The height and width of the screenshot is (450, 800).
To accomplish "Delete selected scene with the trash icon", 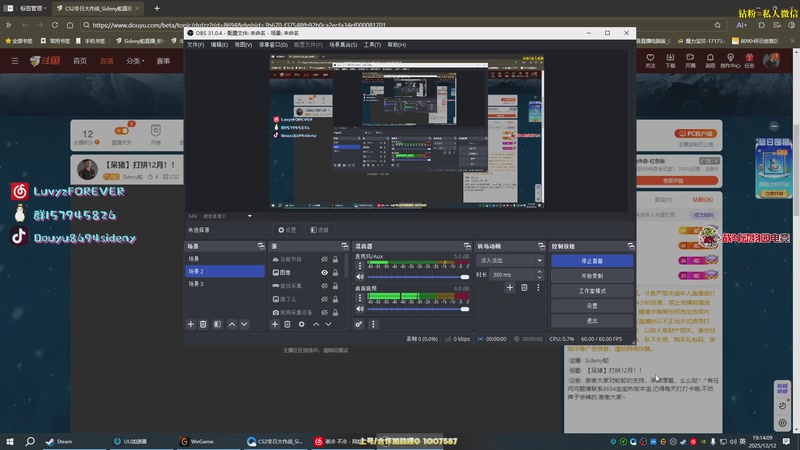I will [203, 324].
